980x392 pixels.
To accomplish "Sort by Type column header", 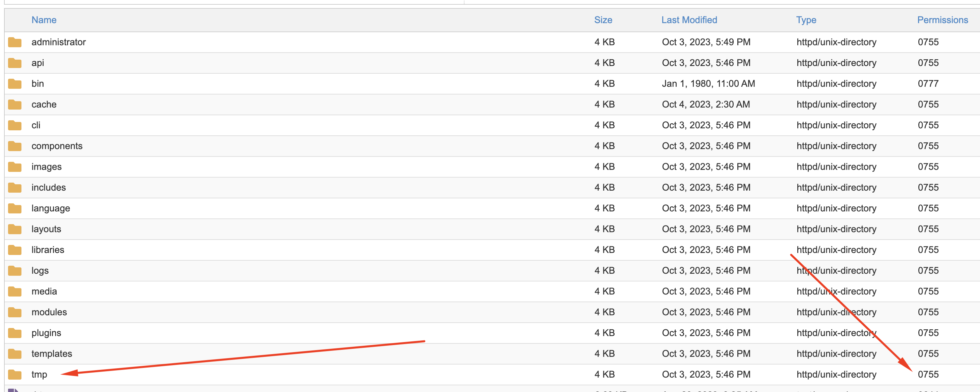I will coord(806,20).
